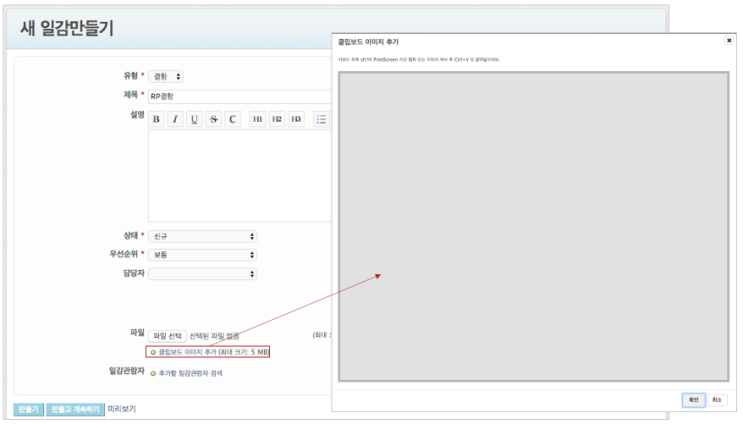The width and height of the screenshot is (743, 424).
Task: Click the 제목 field containing RP결함
Action: pos(240,96)
